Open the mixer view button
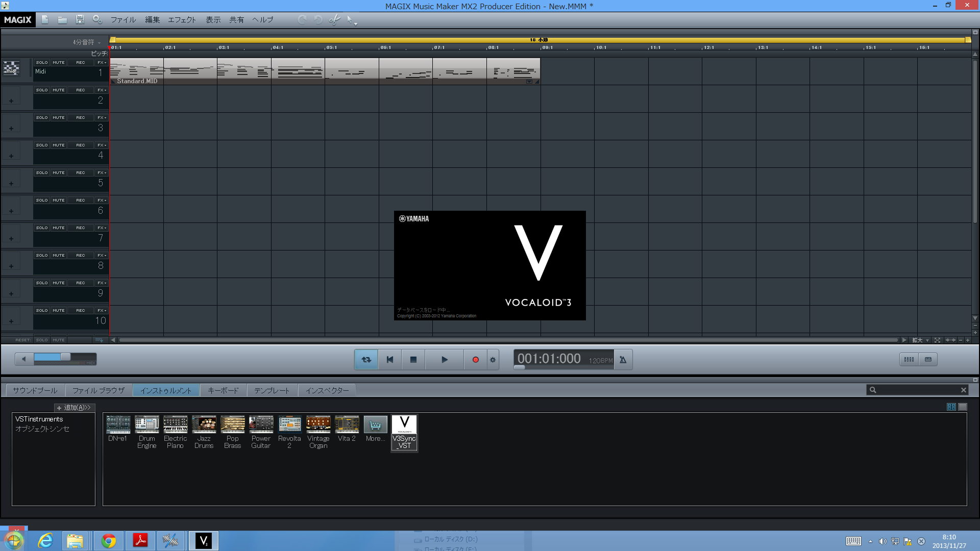 coord(909,359)
